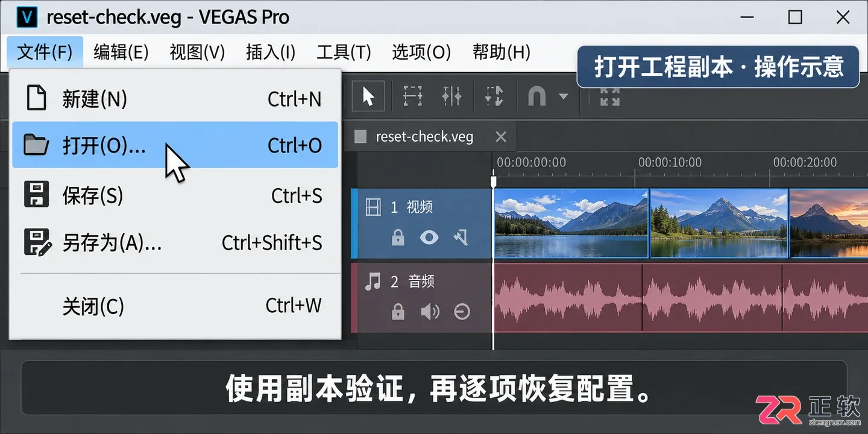Lock the audio track 2
Screen dimensions: 868x434
(398, 312)
